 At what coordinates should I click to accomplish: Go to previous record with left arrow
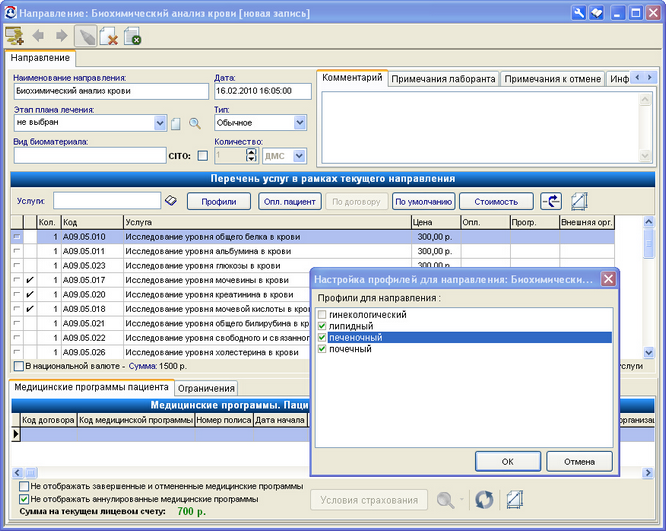(38, 36)
